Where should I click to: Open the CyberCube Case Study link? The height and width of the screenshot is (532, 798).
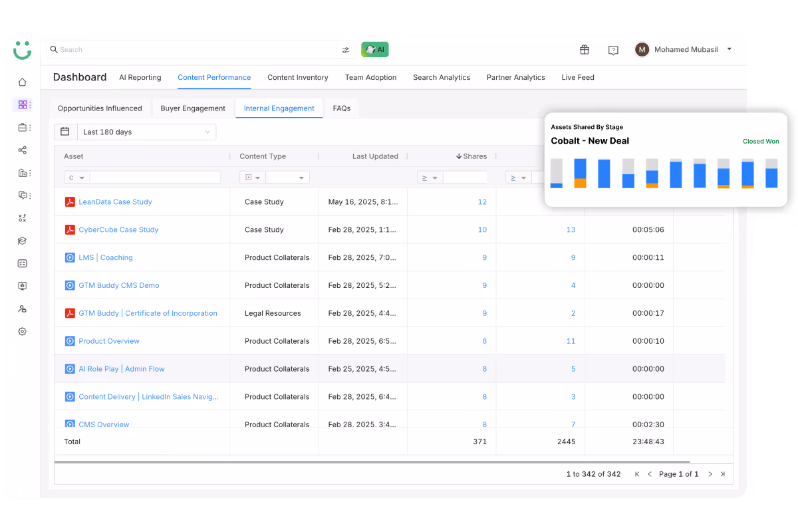(119, 229)
